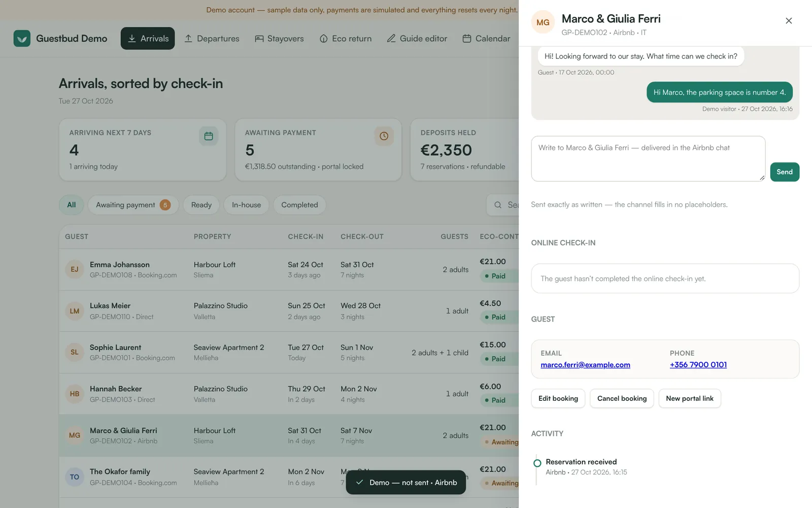Click the calendar icon on Arriving Next 7 Days card
Screen dimensions: 812x508
click(209, 136)
